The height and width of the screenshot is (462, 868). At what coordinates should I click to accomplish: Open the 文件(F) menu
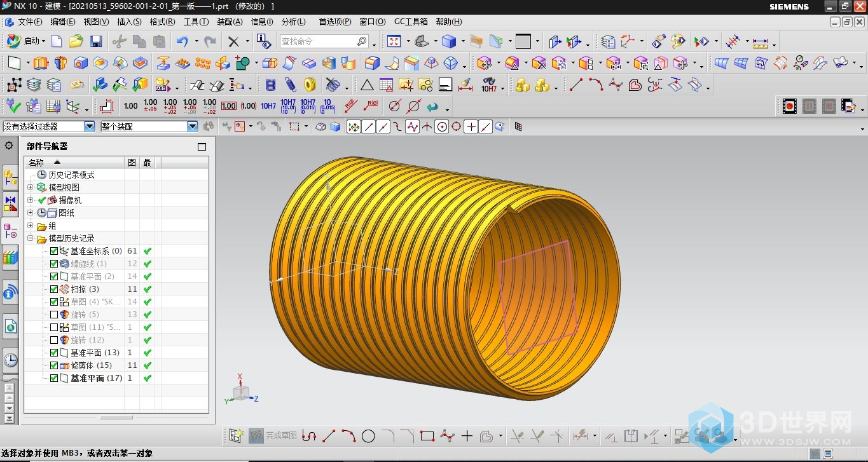click(x=30, y=22)
